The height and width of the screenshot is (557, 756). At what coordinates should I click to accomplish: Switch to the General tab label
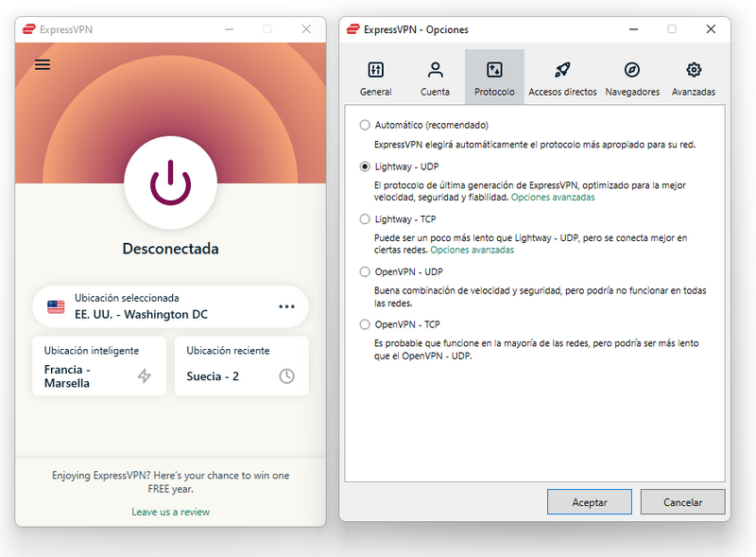click(x=375, y=92)
